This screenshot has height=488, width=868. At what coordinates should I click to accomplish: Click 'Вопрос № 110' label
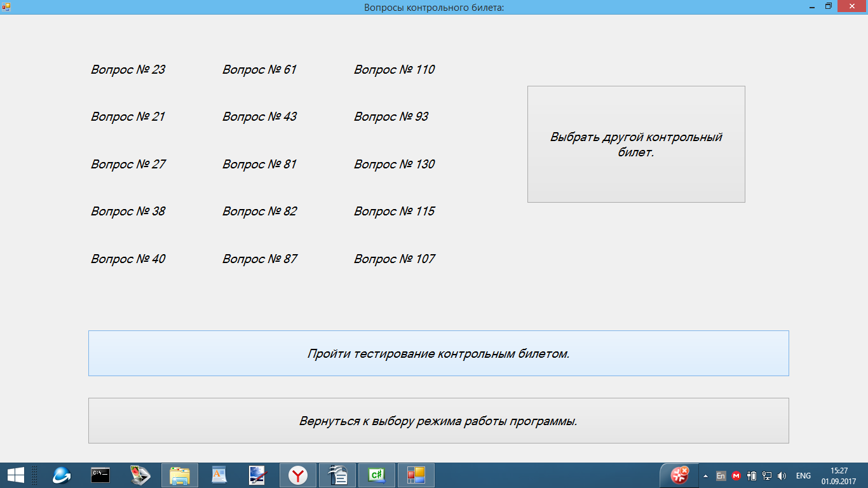394,69
